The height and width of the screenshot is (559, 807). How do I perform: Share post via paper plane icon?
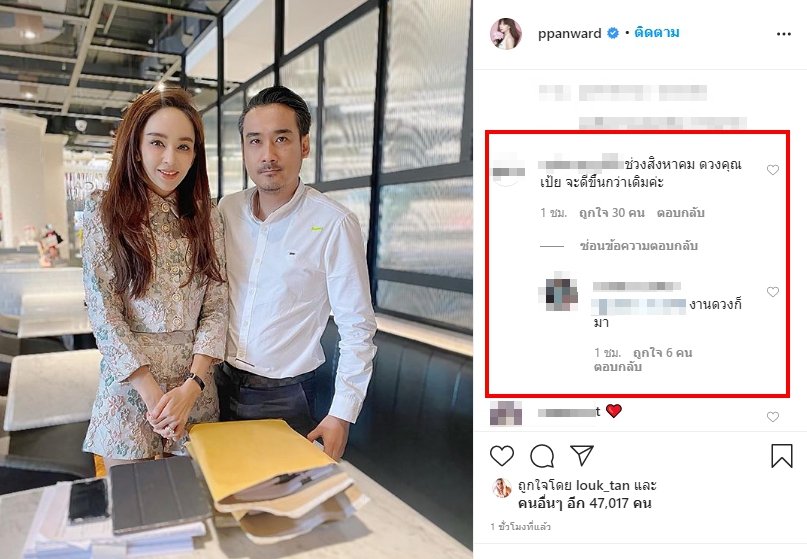pos(582,456)
